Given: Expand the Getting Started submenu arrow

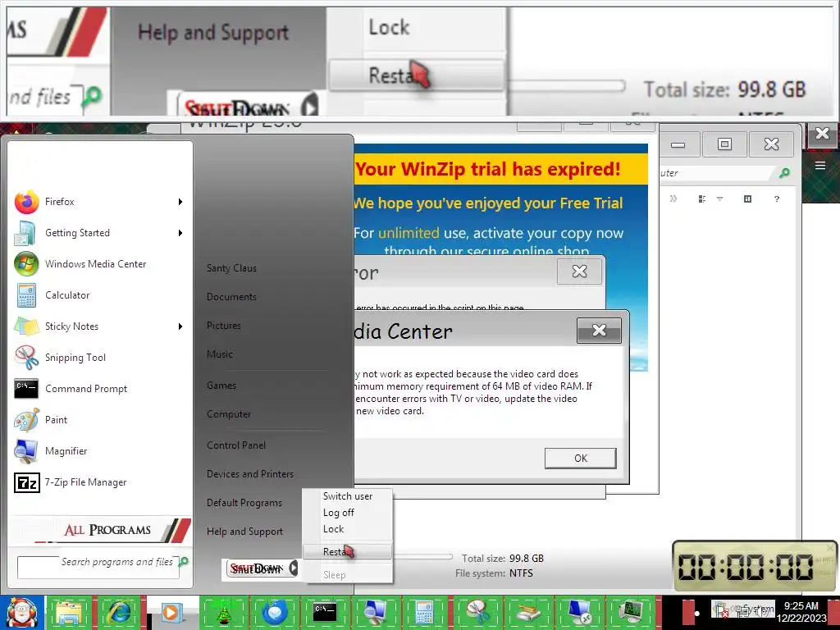Looking at the screenshot, I should pos(180,232).
